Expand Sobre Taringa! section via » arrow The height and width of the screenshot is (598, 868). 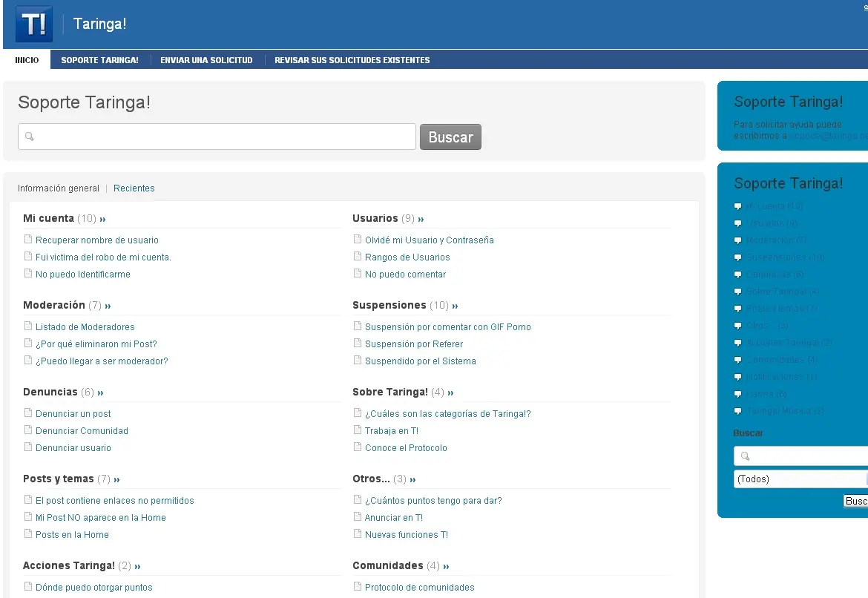coord(450,393)
